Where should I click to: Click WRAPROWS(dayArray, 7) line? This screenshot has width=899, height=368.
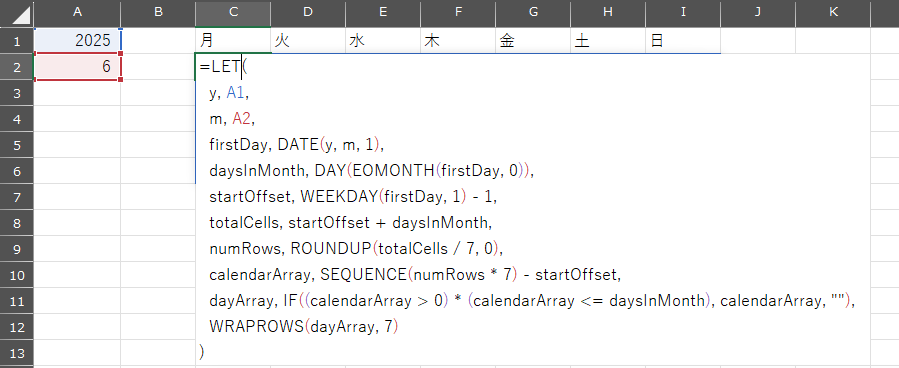[x=303, y=327]
